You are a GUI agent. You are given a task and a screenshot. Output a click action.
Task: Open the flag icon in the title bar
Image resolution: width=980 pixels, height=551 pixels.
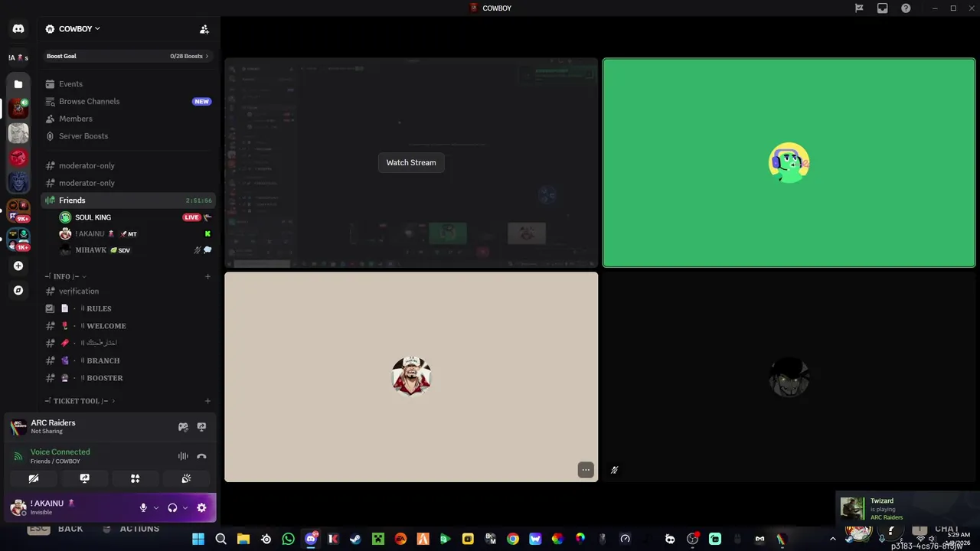(x=859, y=8)
